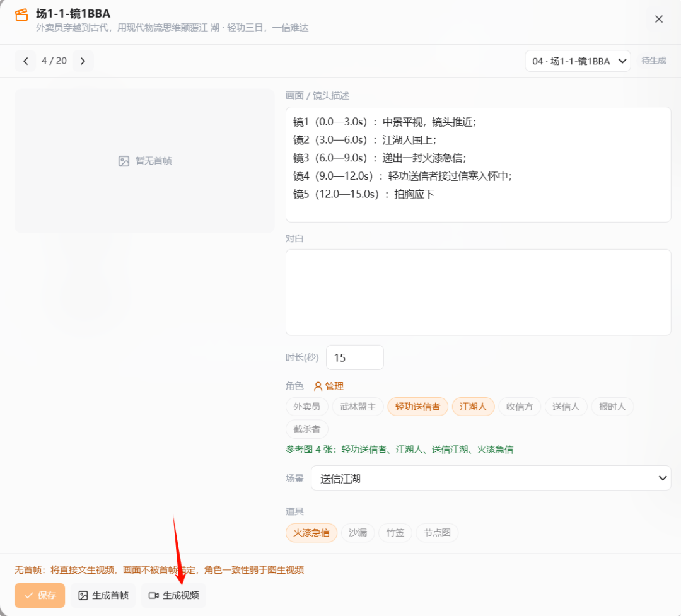Open the 场景 dropdown showing 送信江湖
The height and width of the screenshot is (616, 681).
click(491, 479)
